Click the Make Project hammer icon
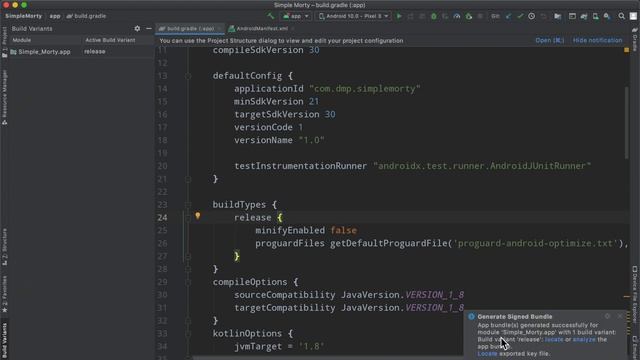 tap(271, 16)
